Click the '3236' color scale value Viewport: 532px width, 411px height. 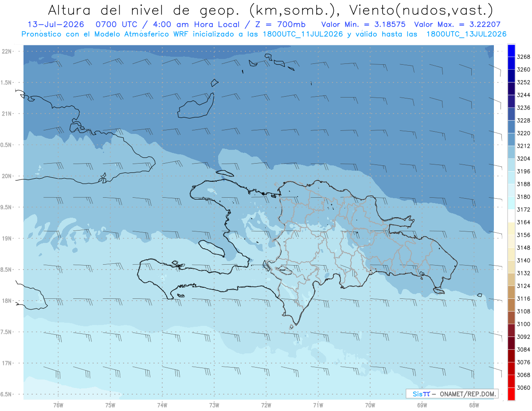(524, 108)
